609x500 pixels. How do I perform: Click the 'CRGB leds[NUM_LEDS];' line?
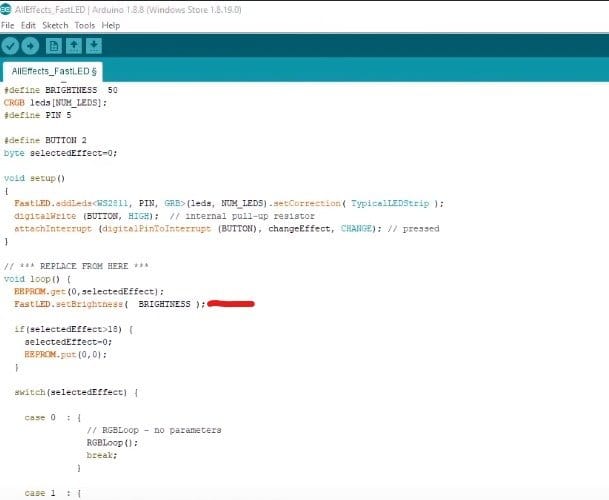[x=55, y=103]
